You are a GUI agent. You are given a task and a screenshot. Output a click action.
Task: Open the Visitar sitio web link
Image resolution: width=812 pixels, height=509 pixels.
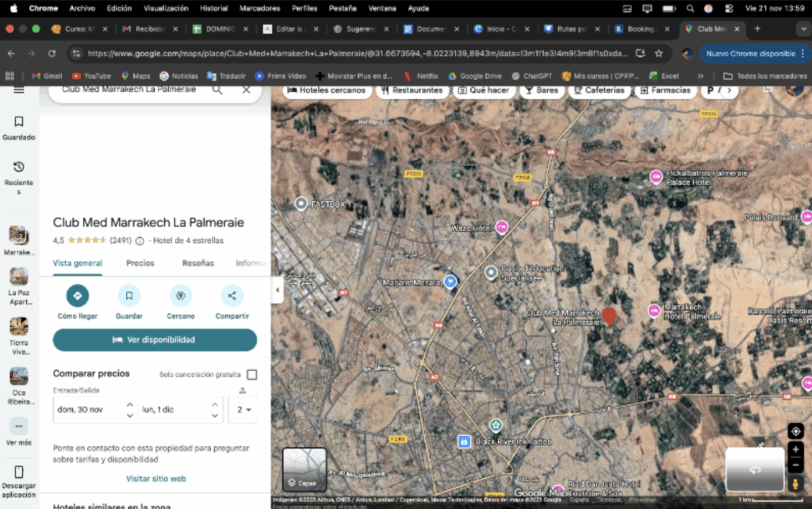(x=155, y=479)
